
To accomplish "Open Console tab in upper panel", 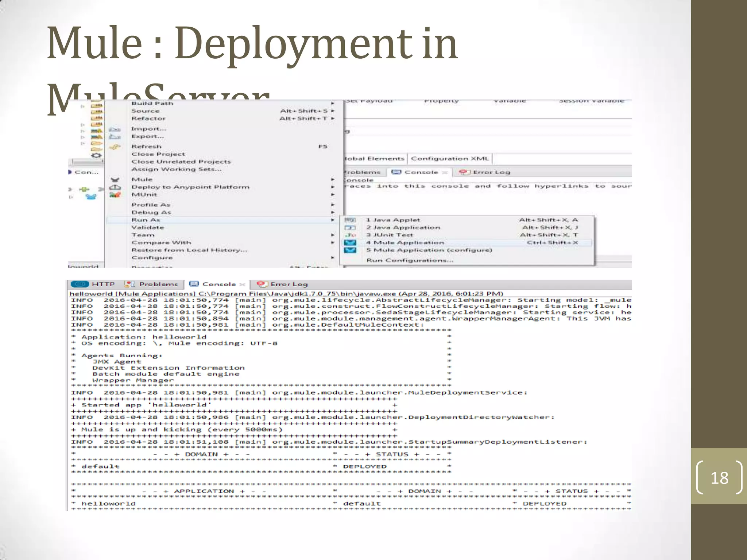I will coord(419,172).
